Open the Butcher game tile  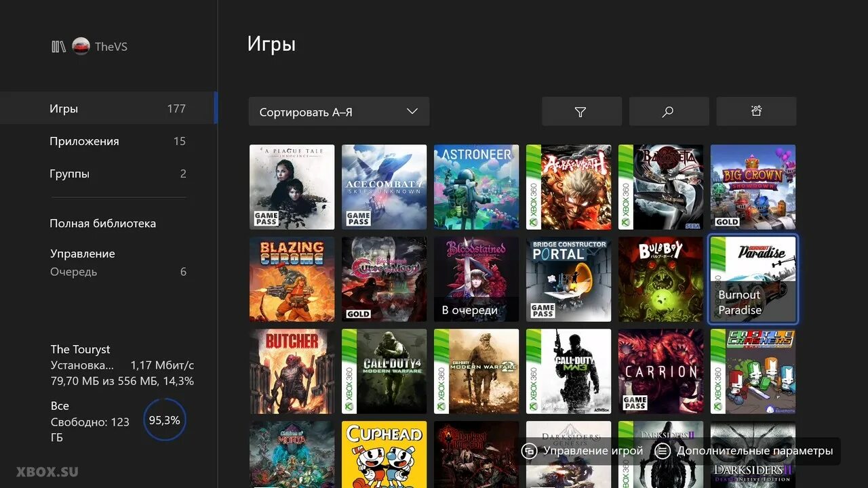(x=292, y=371)
